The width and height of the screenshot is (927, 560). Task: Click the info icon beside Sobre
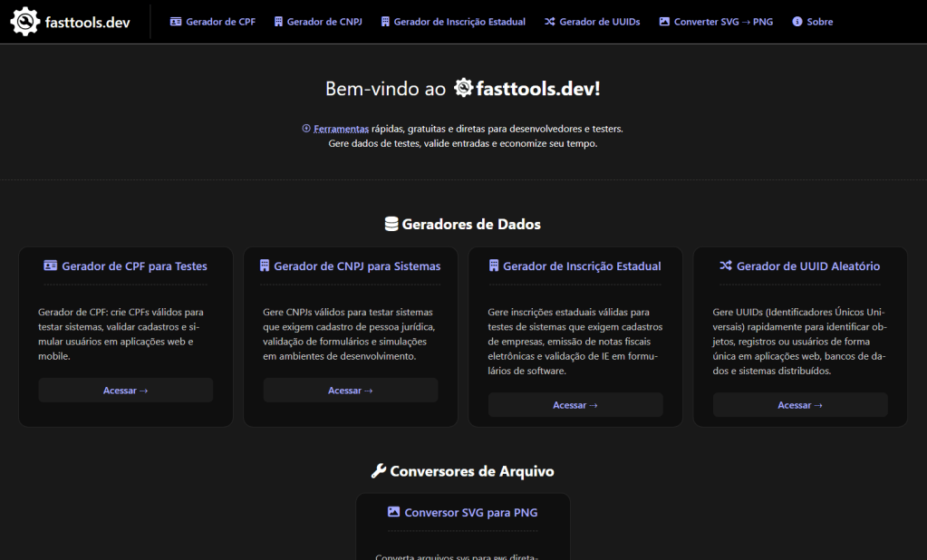[x=797, y=22]
